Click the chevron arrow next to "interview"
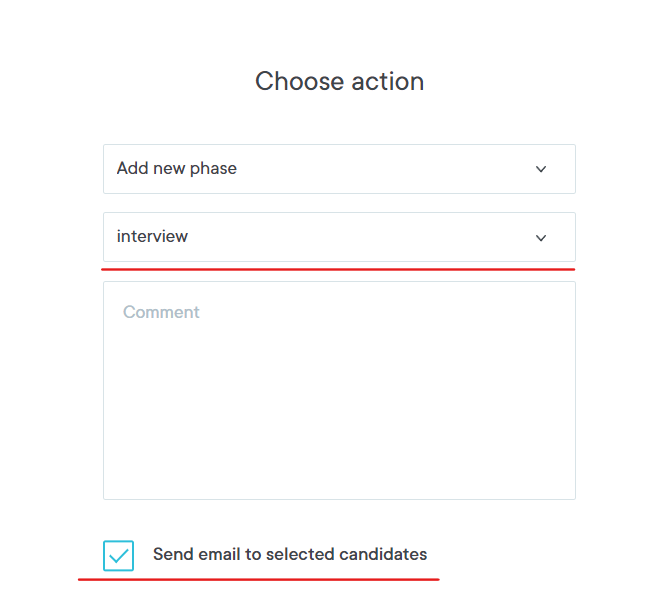The height and width of the screenshot is (596, 672). (x=541, y=238)
